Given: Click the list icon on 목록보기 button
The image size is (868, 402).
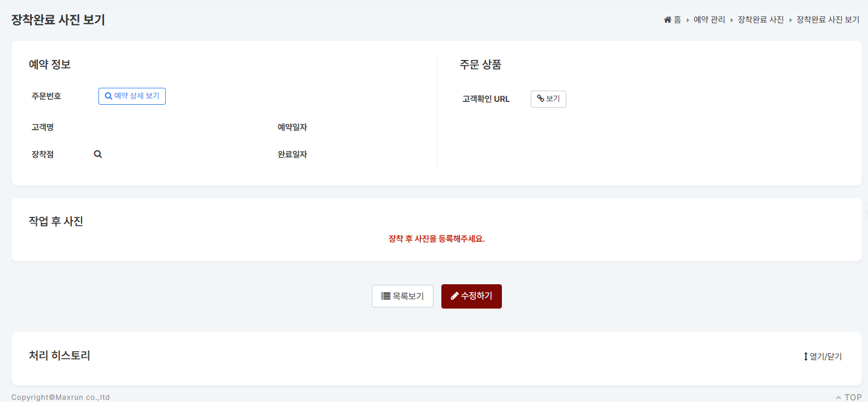Looking at the screenshot, I should click(386, 296).
